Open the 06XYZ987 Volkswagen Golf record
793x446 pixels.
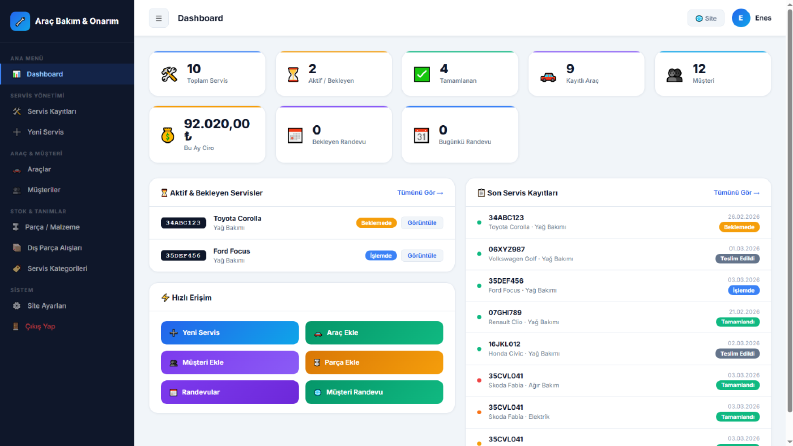[618, 254]
